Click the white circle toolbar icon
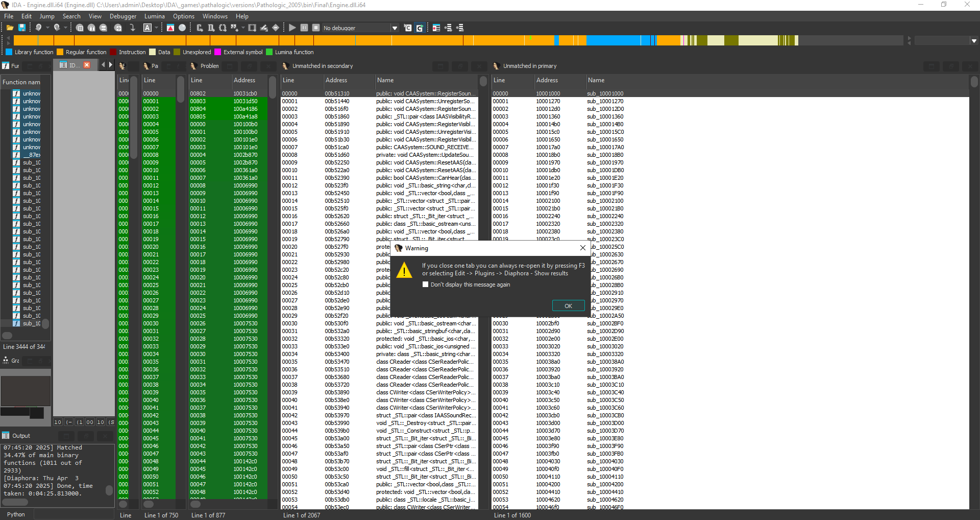This screenshot has height=520, width=980. click(x=182, y=28)
